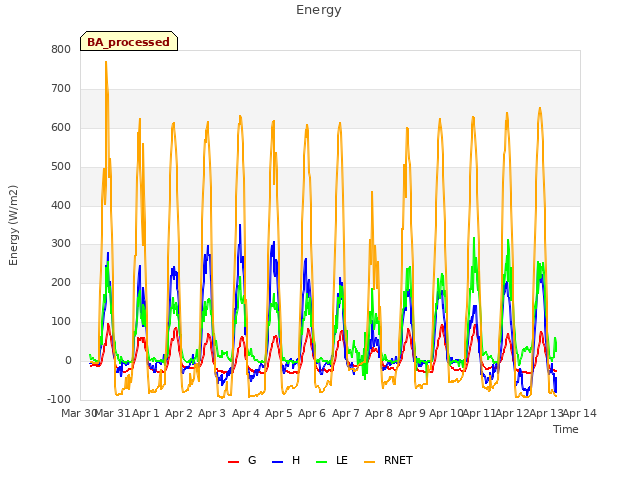Click the Apr 3 x-axis date label

click(212, 413)
